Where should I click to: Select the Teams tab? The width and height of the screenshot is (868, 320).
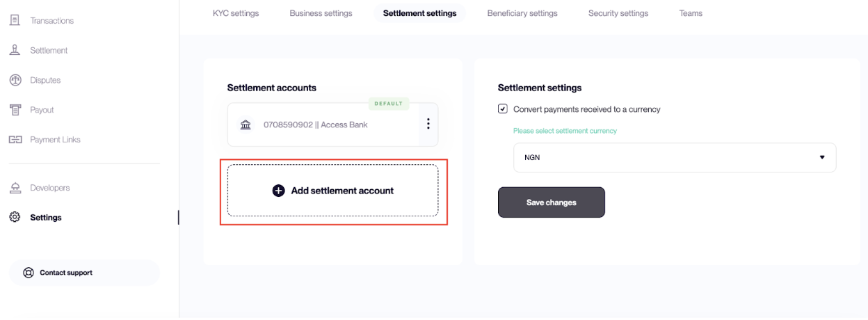690,13
